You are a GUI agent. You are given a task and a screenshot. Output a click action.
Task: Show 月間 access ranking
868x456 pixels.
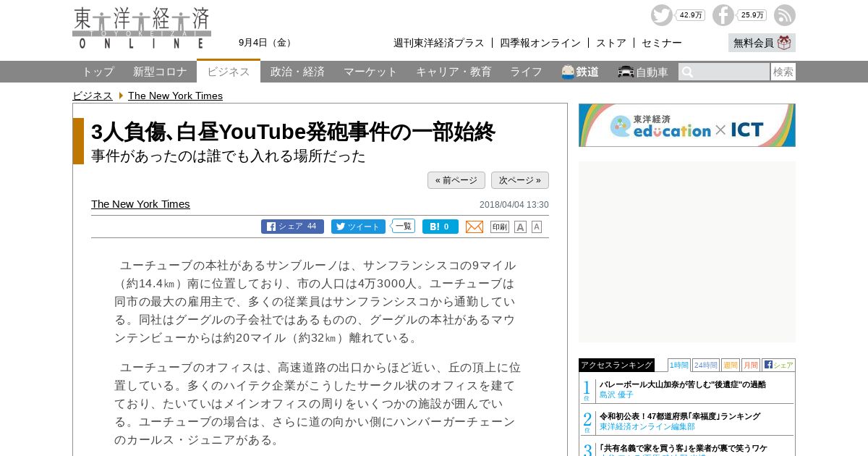click(751, 365)
